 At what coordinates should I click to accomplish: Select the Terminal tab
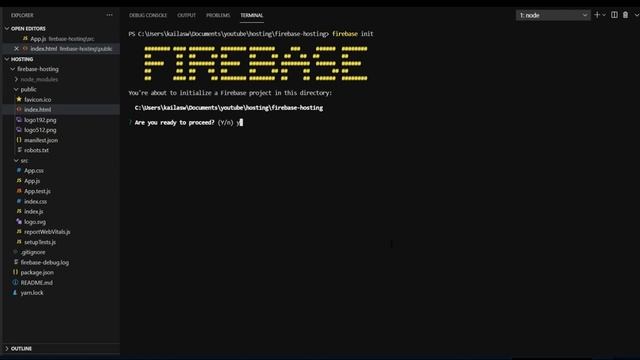(251, 15)
